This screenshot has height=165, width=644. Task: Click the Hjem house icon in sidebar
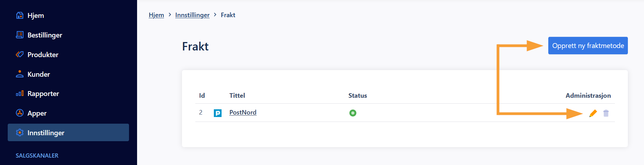20,15
